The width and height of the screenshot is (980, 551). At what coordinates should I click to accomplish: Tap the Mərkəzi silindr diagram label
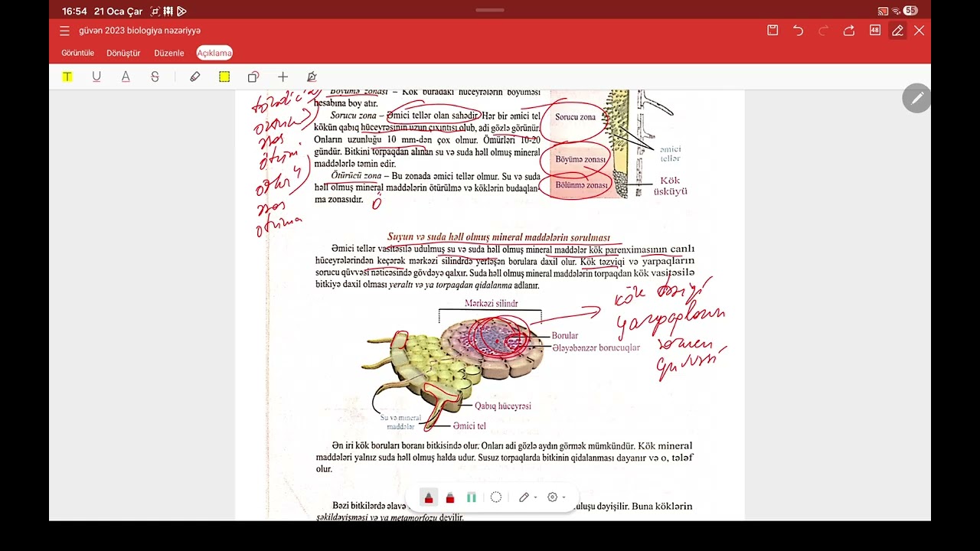pyautogui.click(x=491, y=304)
